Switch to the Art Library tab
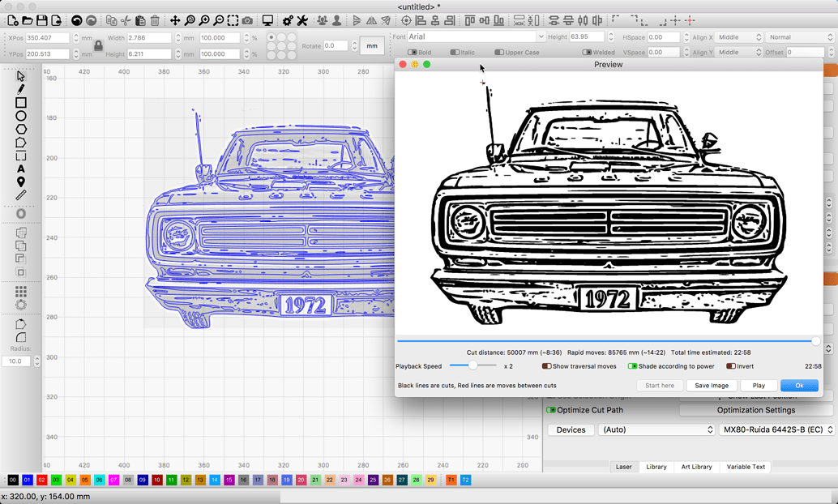This screenshot has width=838, height=504. click(x=696, y=467)
